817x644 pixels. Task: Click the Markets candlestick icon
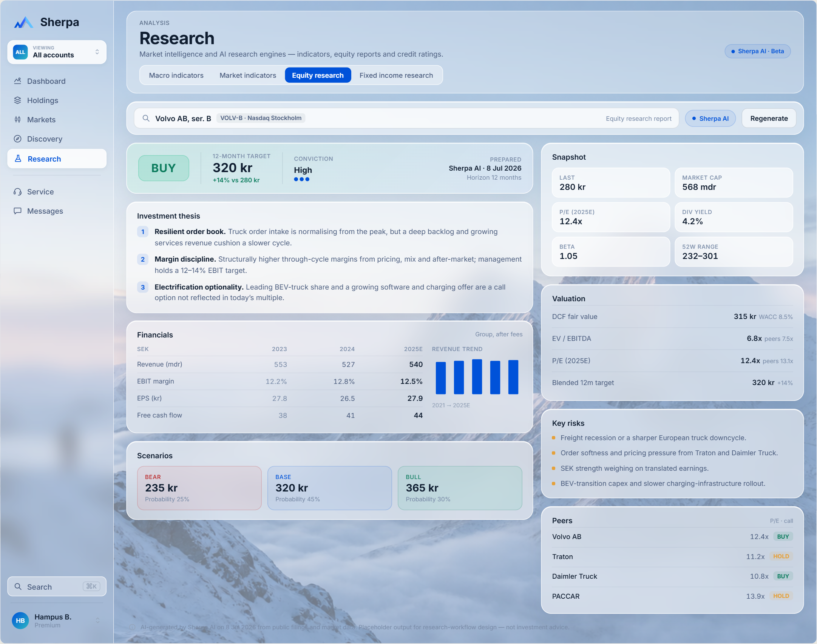(17, 119)
